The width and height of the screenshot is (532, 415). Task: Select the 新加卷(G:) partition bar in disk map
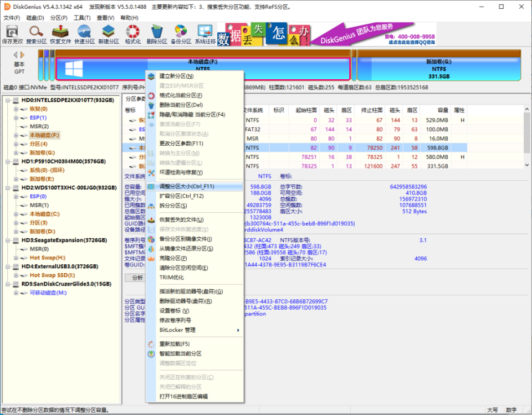(x=439, y=69)
